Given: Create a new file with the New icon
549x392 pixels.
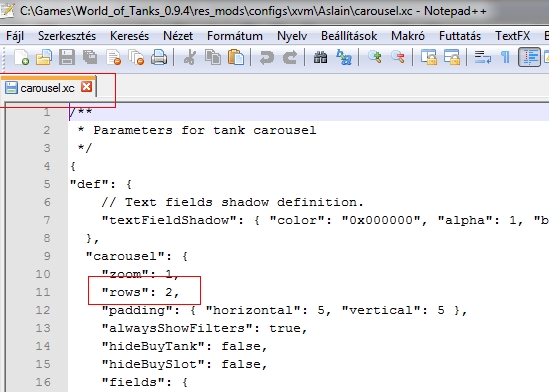Looking at the screenshot, I should pyautogui.click(x=21, y=57).
